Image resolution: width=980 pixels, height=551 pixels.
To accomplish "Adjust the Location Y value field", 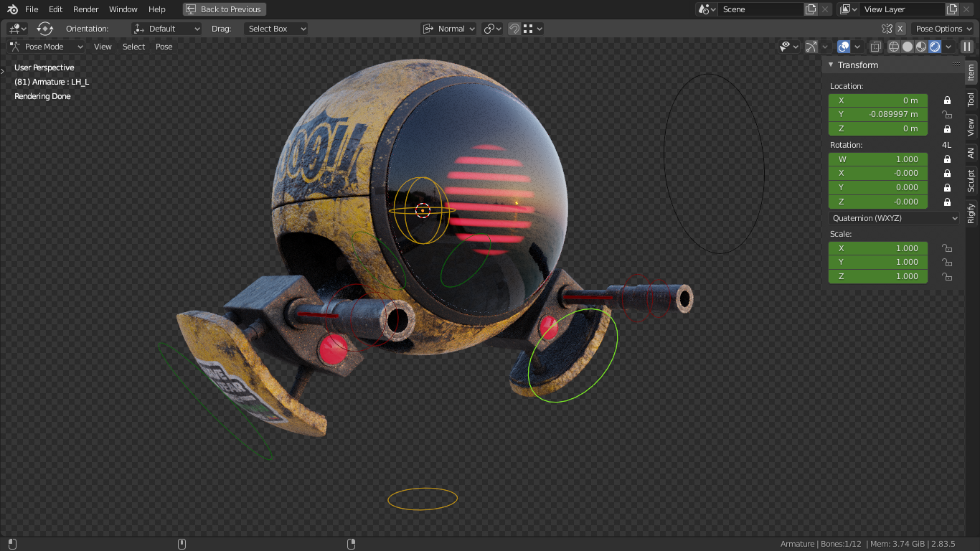I will pos(878,114).
